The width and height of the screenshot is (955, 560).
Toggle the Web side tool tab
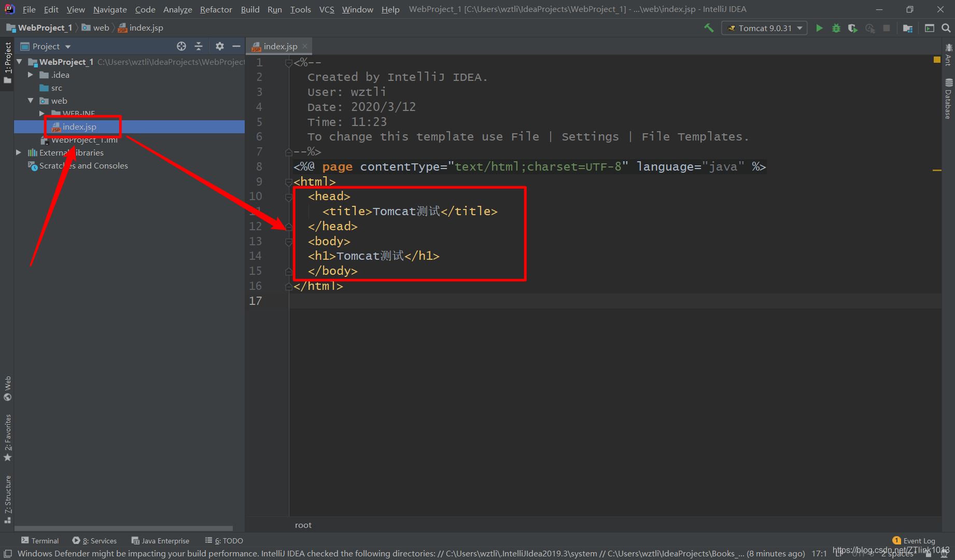click(7, 388)
